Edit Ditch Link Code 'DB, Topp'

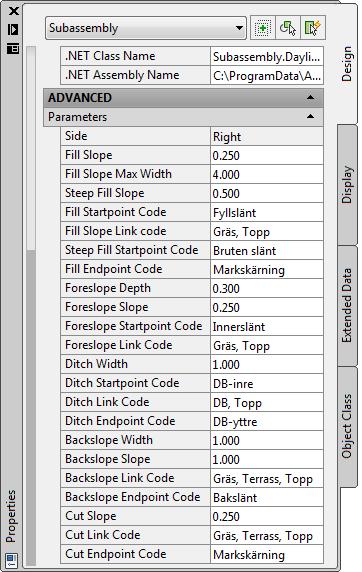click(x=267, y=402)
